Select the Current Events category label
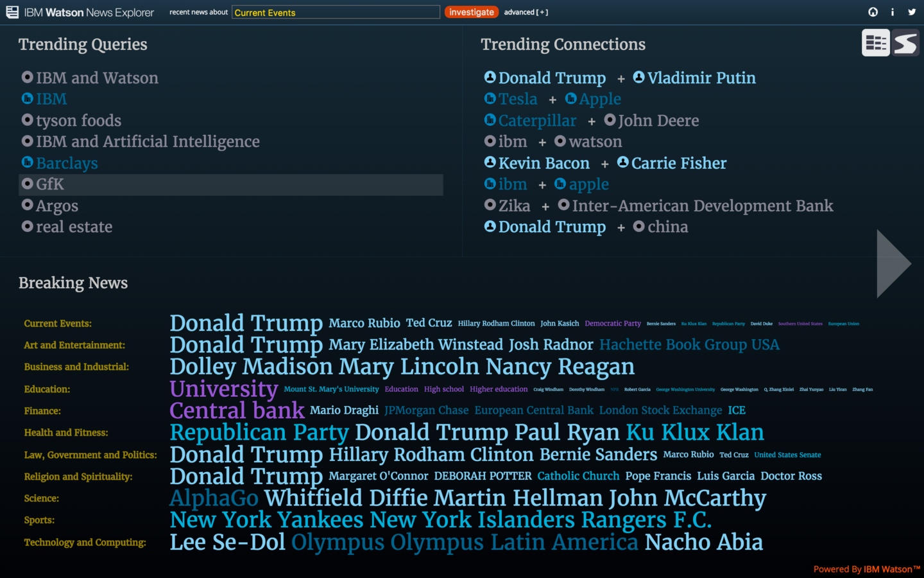Image resolution: width=924 pixels, height=578 pixels. (58, 324)
